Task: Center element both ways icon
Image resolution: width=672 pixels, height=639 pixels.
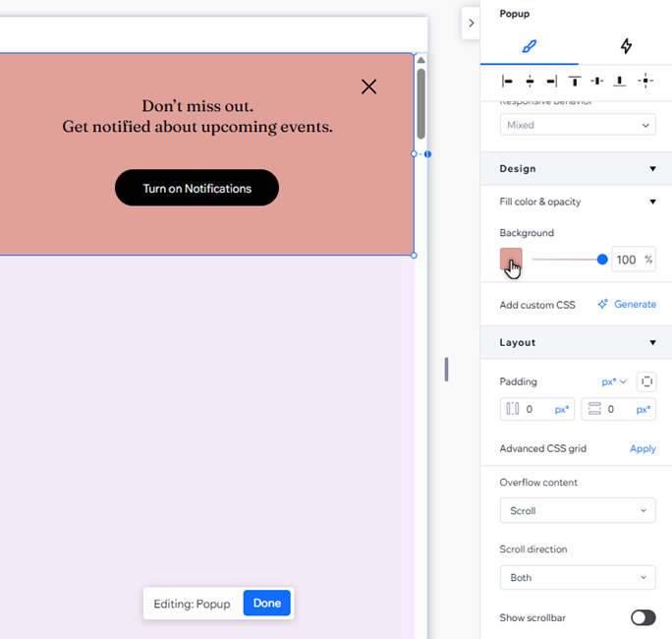Action: click(645, 81)
